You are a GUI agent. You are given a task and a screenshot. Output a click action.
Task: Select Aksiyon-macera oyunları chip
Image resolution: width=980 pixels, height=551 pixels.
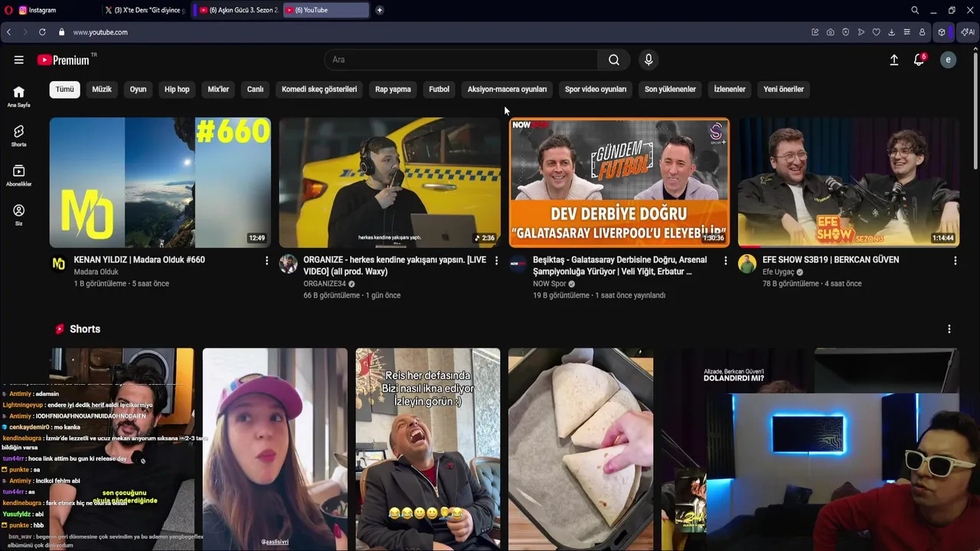[507, 90]
